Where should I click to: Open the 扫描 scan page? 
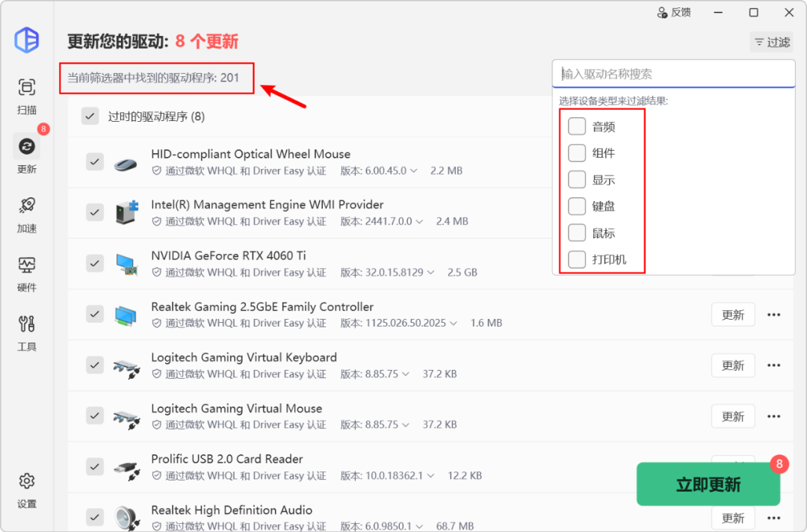click(x=27, y=96)
